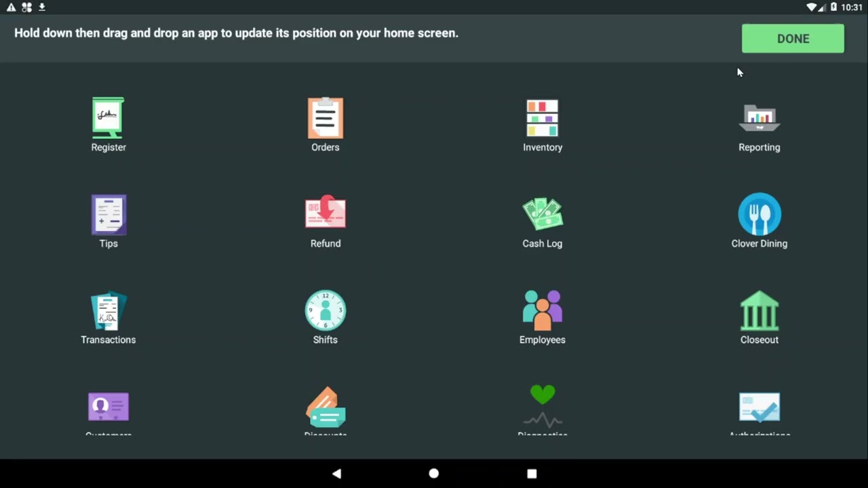Image resolution: width=868 pixels, height=488 pixels.
Task: Select the Cash Log money icon
Action: coord(542,214)
